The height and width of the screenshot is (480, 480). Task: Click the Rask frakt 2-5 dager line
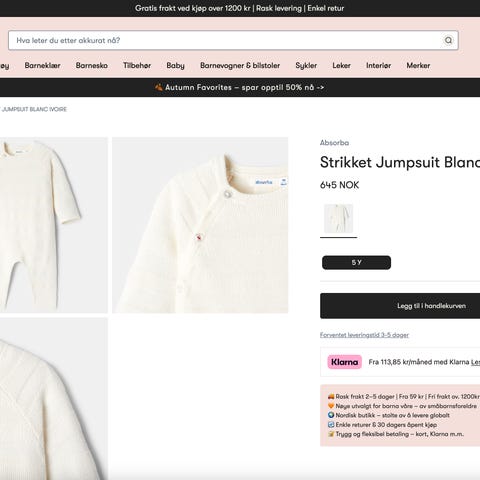click(404, 397)
